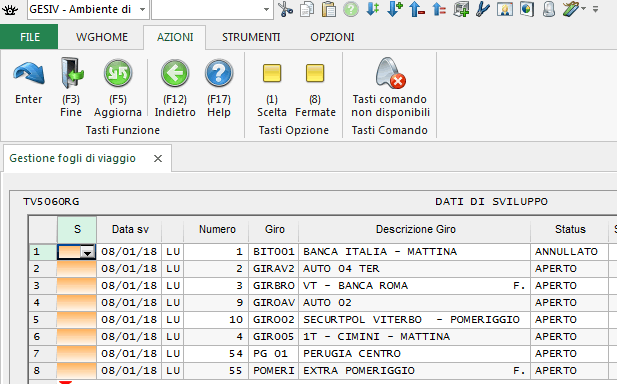Click the GIROAV giro cell

click(274, 303)
